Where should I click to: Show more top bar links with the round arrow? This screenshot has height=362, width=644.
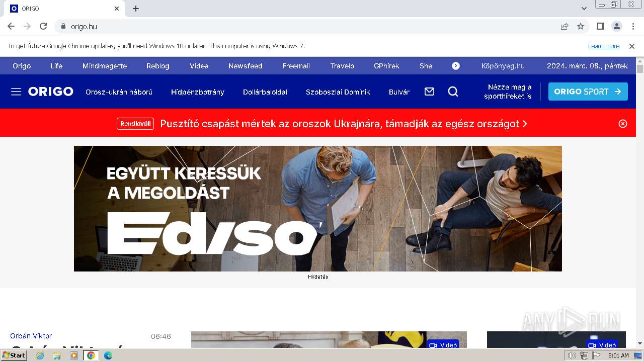point(456,66)
